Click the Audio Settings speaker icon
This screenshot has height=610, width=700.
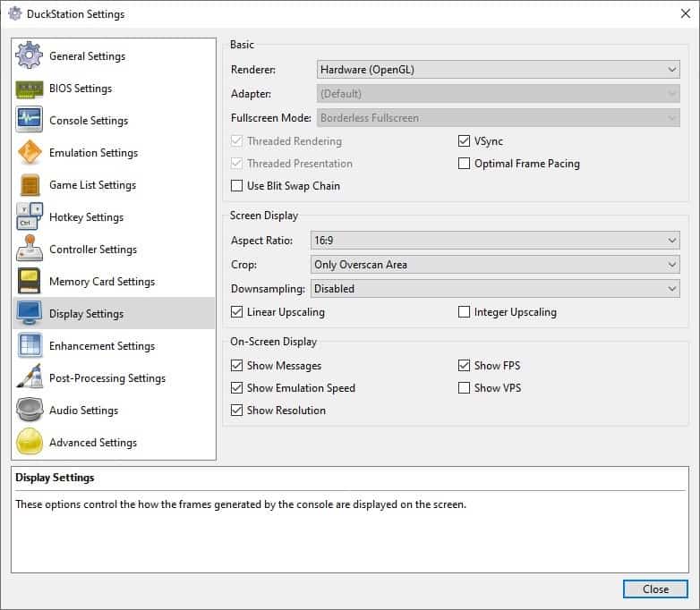[x=30, y=410]
